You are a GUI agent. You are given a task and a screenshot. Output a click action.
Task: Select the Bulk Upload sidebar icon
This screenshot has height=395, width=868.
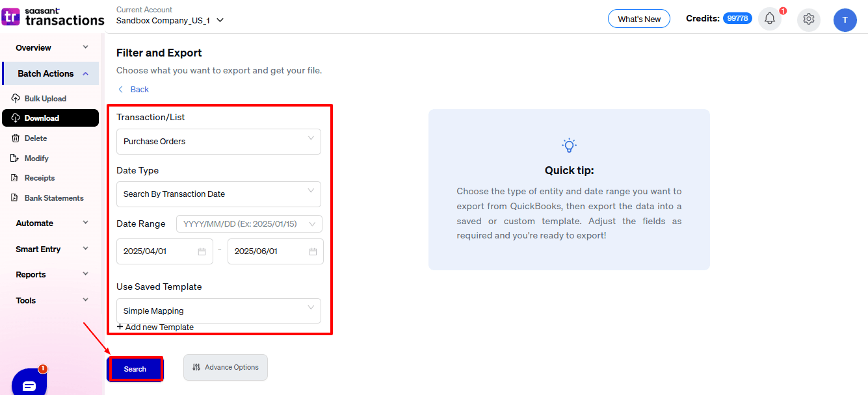(15, 98)
